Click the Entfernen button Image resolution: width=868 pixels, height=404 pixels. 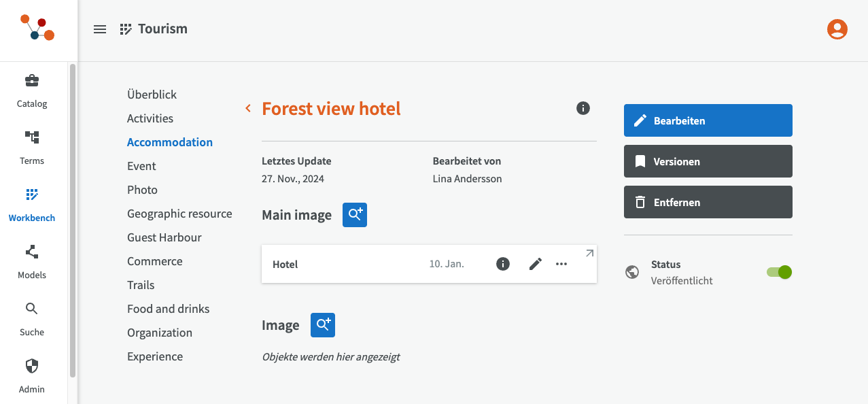(708, 202)
